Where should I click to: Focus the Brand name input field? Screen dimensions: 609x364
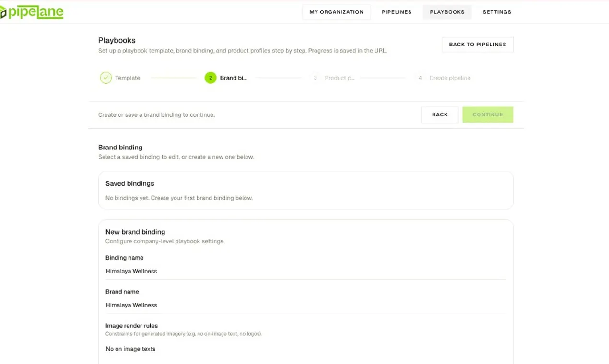pos(306,305)
